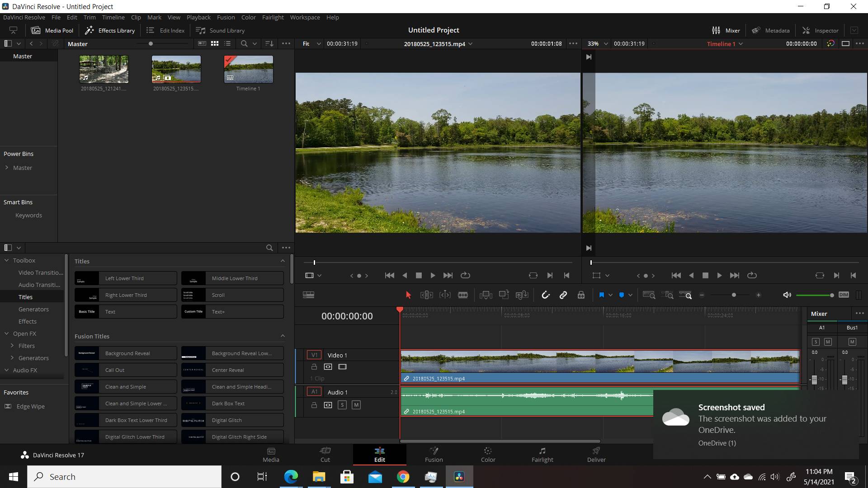Switch to the Color page

(x=488, y=455)
